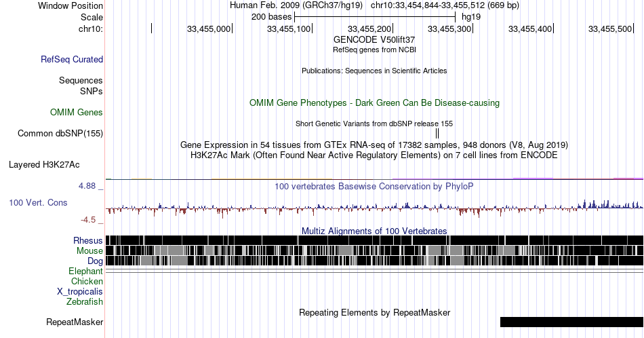Click the Sequences track label
The width and height of the screenshot is (644, 338).
(x=81, y=80)
